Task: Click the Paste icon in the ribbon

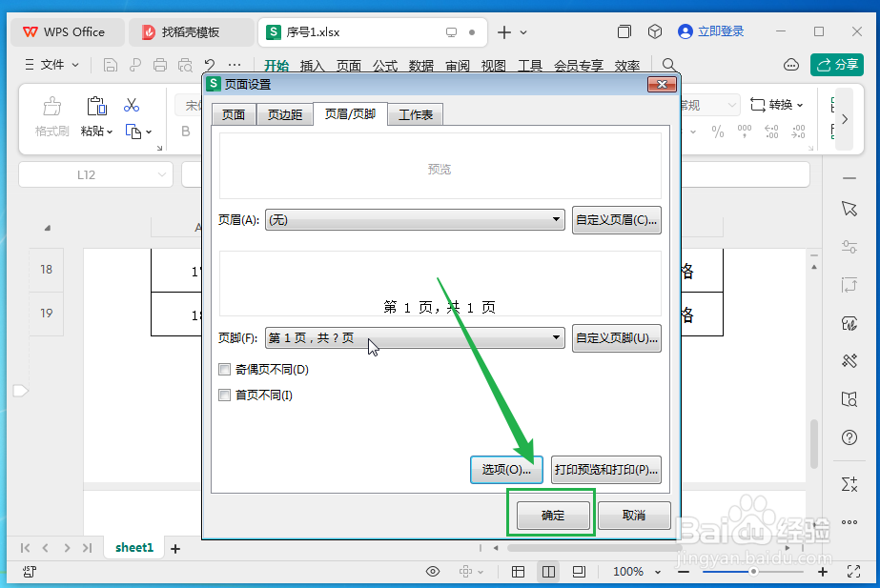Action: click(x=94, y=107)
